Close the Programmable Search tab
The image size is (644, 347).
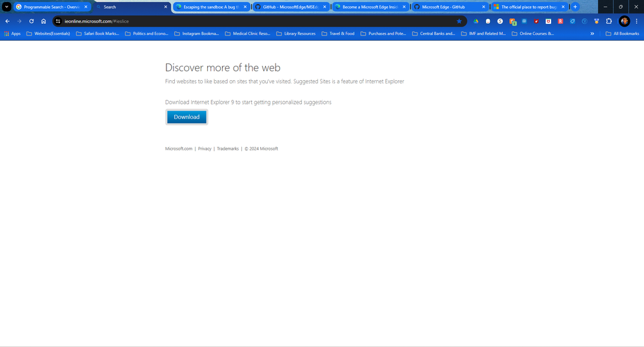click(86, 7)
